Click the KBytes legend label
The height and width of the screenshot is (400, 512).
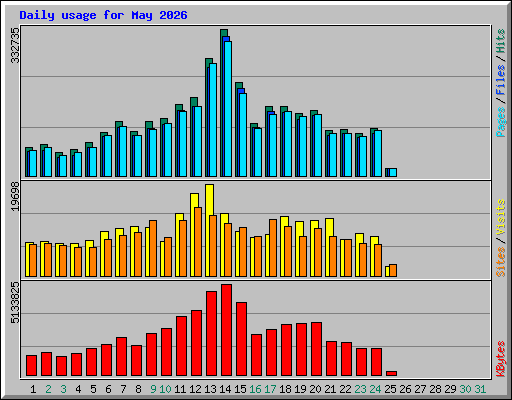[501, 359]
